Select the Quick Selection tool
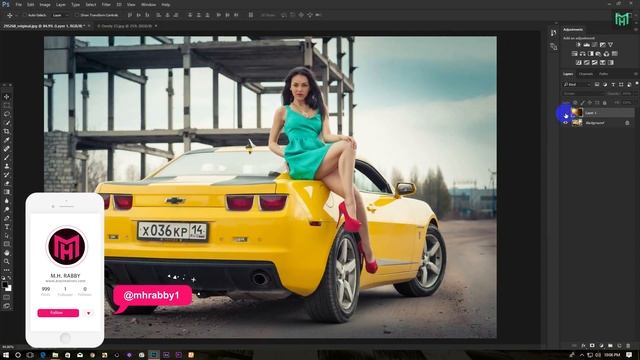 (x=7, y=122)
